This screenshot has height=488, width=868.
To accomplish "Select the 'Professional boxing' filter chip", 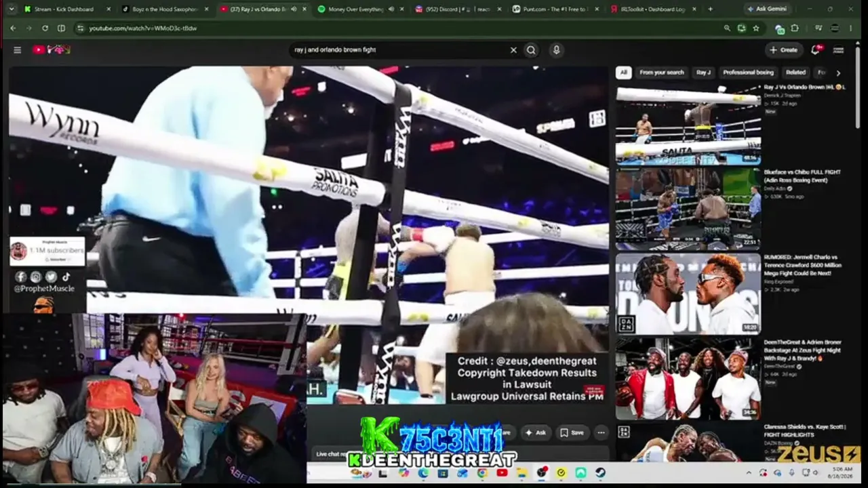I will point(748,73).
